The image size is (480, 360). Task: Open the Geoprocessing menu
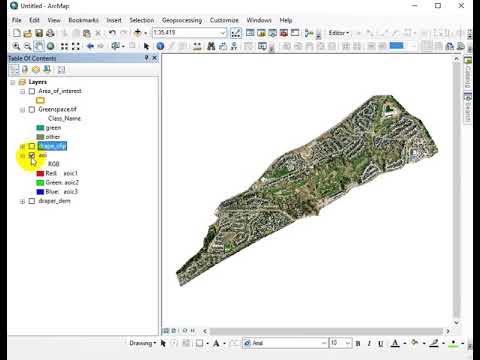click(x=182, y=20)
